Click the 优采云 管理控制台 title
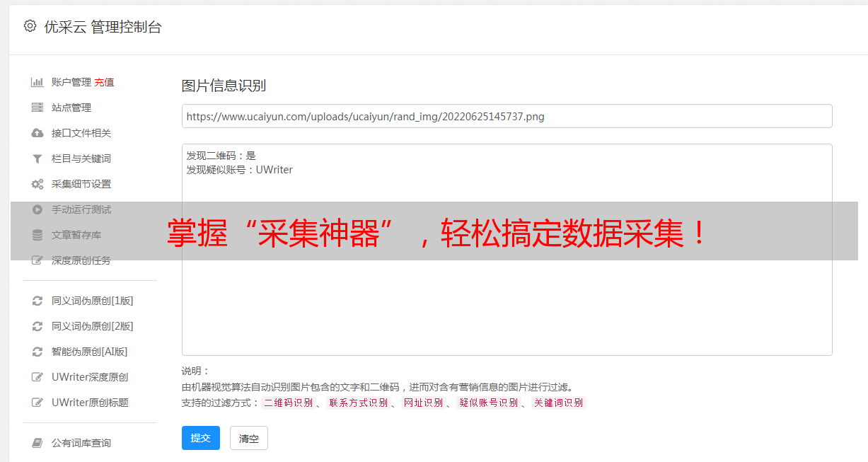Image resolution: width=868 pixels, height=462 pixels. [x=103, y=27]
